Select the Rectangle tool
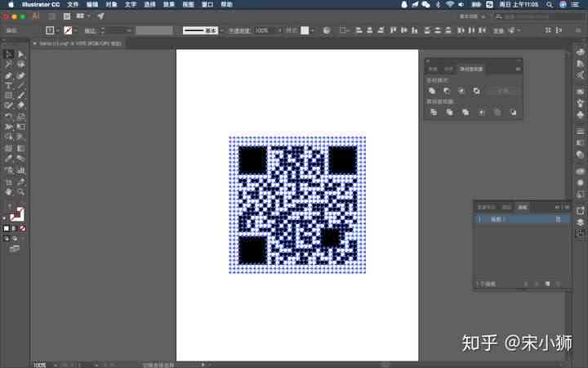Image resolution: width=588 pixels, height=368 pixels. pyautogui.click(x=9, y=96)
